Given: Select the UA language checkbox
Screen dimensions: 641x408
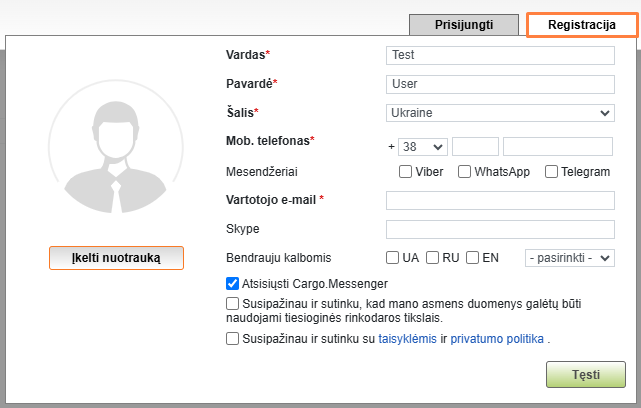Looking at the screenshot, I should click(393, 258).
